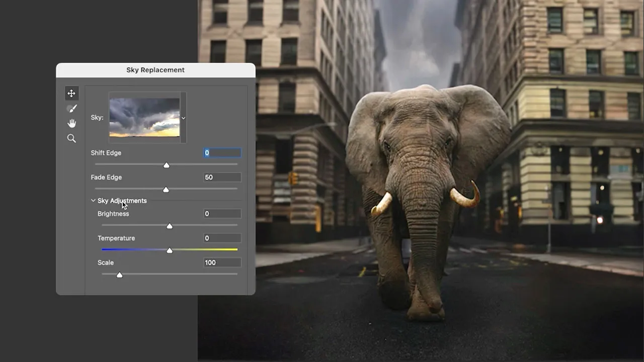644x362 pixels.
Task: Click the Brightness slider handle
Action: pyautogui.click(x=170, y=226)
